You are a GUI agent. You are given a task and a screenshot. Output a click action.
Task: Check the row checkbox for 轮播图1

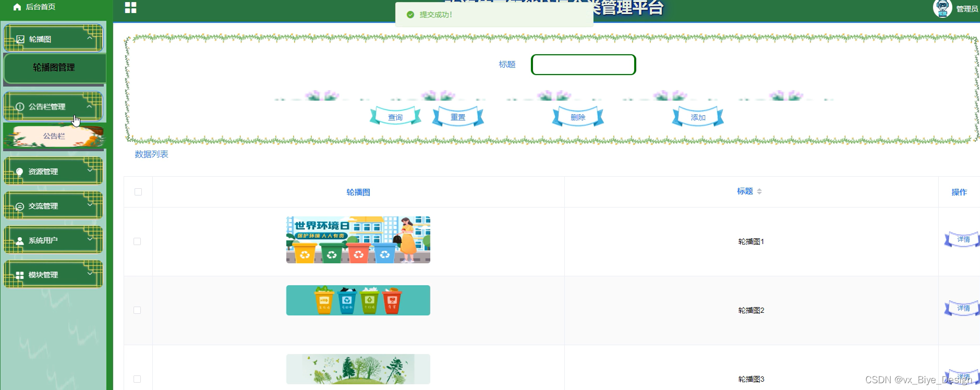click(137, 241)
